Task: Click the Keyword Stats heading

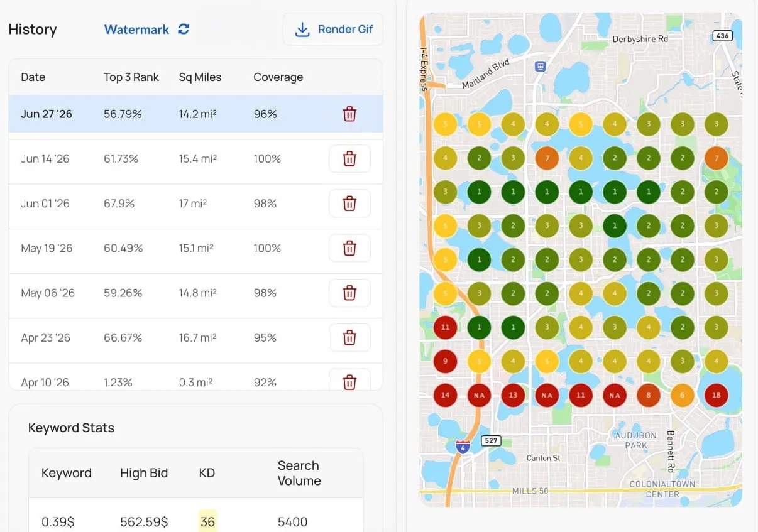Action: (71, 428)
